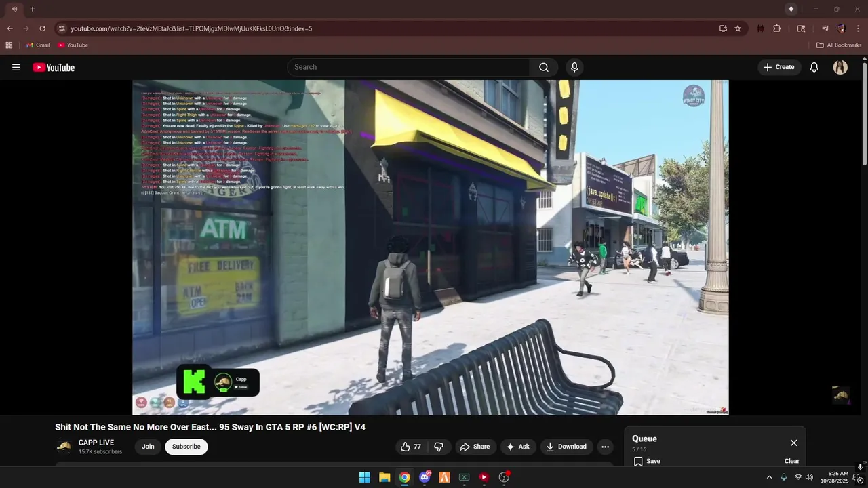
Task: Click the Join channel button
Action: click(148, 447)
